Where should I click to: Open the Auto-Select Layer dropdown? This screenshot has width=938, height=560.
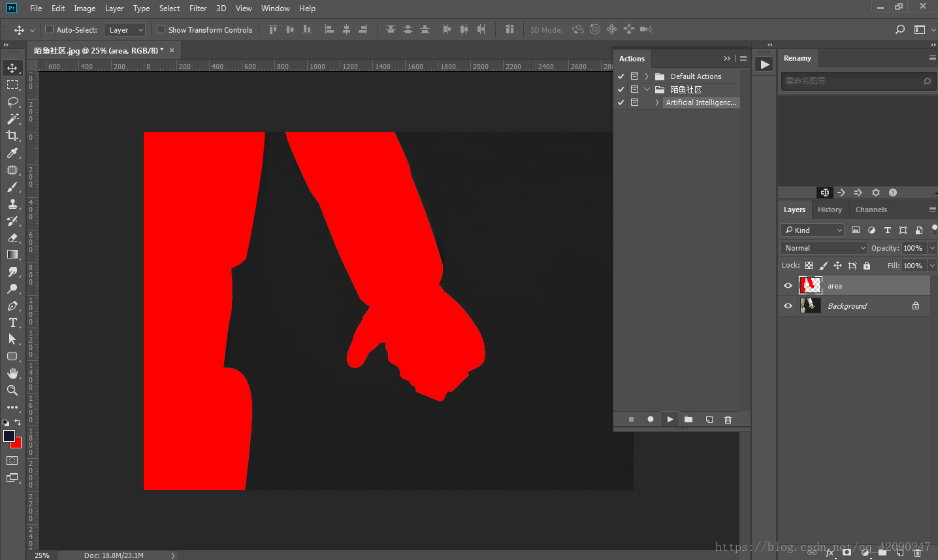pyautogui.click(x=124, y=30)
